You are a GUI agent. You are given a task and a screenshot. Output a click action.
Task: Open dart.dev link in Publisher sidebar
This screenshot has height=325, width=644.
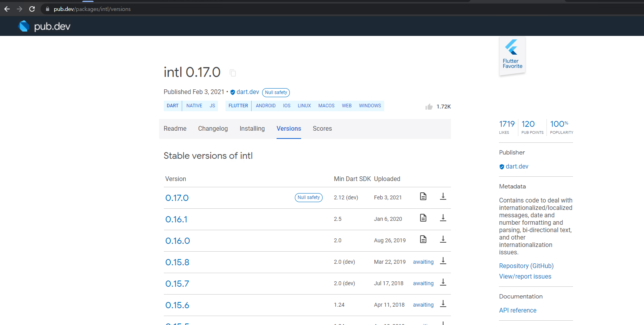(517, 166)
